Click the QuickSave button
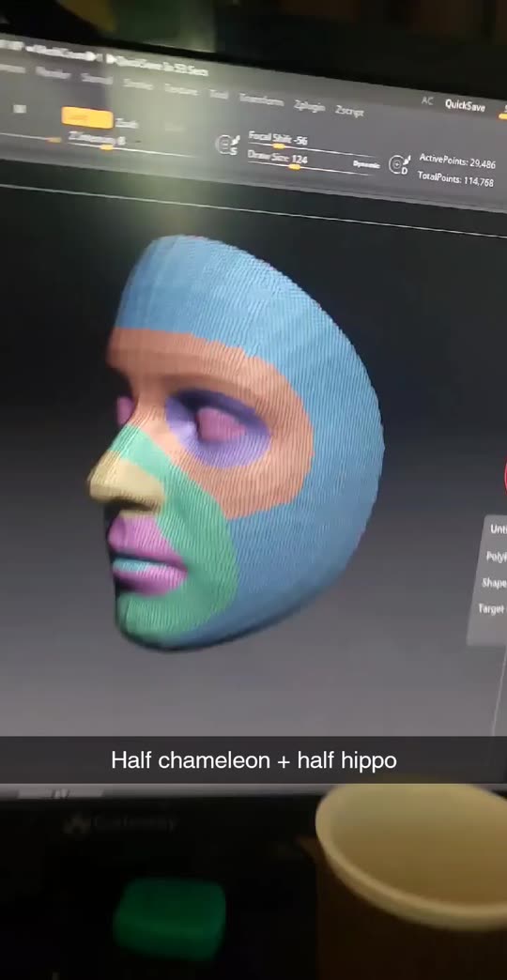Image resolution: width=507 pixels, height=980 pixels. [x=465, y=105]
